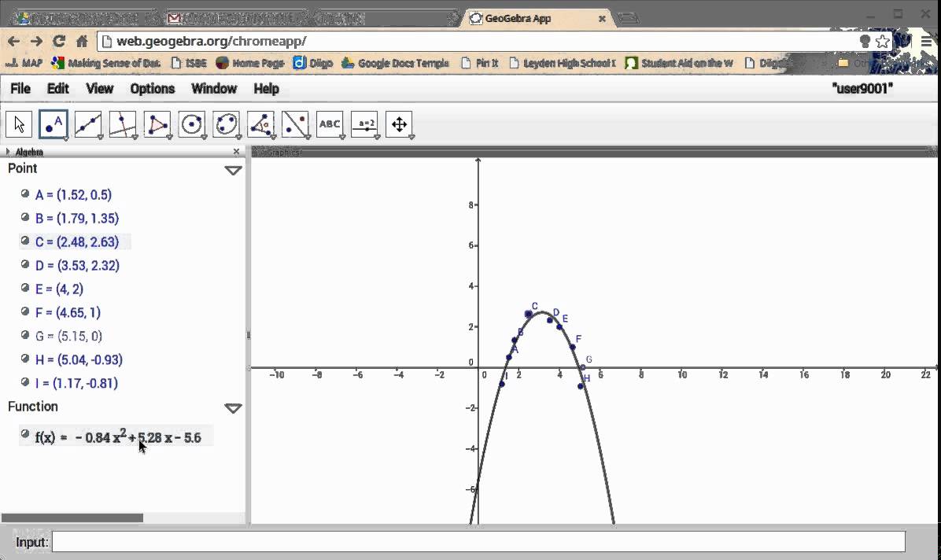Toggle visibility of point A
Image resolution: width=941 pixels, height=560 pixels.
tap(24, 193)
